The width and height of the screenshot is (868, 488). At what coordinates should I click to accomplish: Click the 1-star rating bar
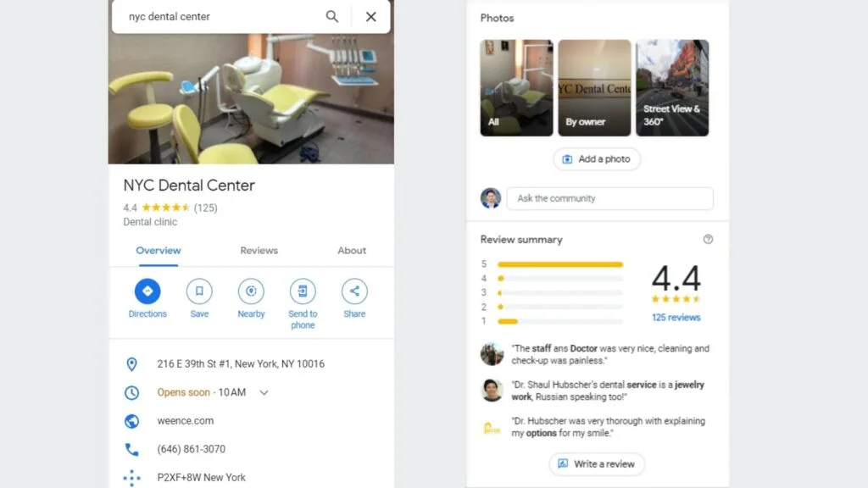click(x=560, y=321)
